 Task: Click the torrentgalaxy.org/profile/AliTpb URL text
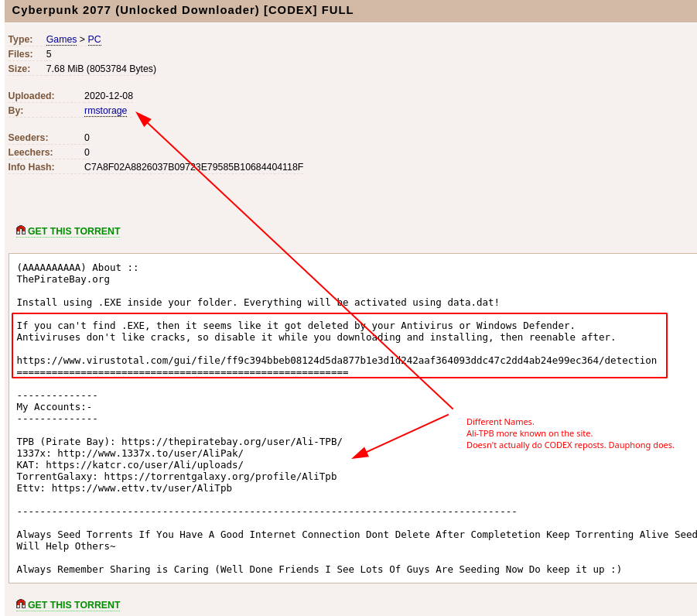[220, 477]
